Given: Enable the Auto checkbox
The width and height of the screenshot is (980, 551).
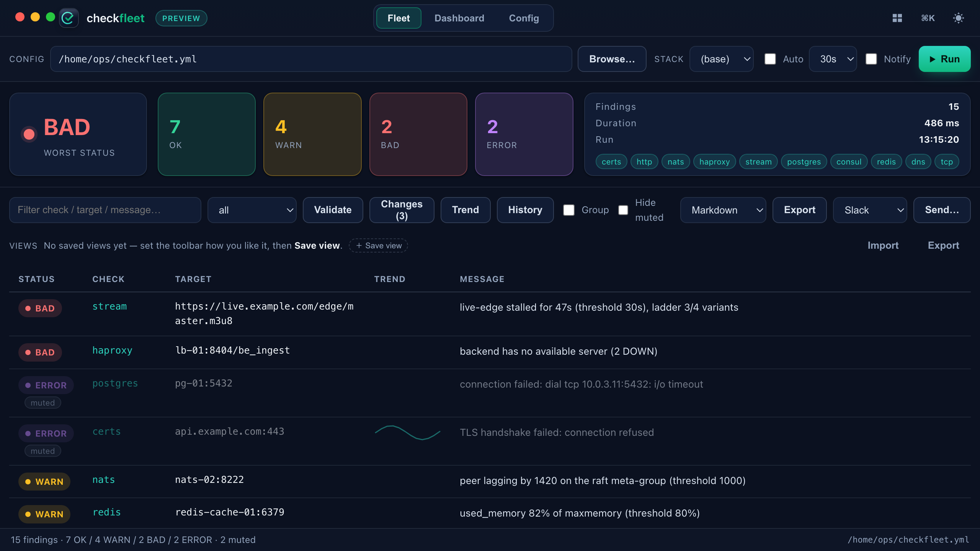Looking at the screenshot, I should pos(770,59).
